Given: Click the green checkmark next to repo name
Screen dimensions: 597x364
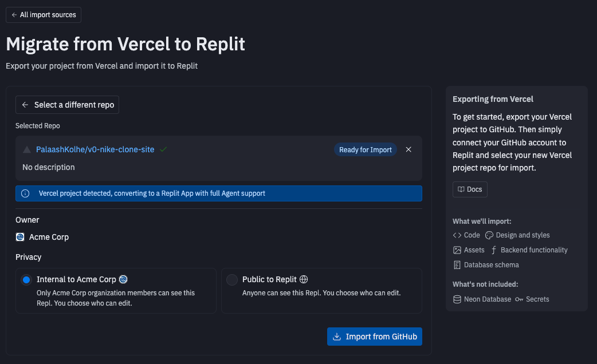Looking at the screenshot, I should tap(163, 149).
